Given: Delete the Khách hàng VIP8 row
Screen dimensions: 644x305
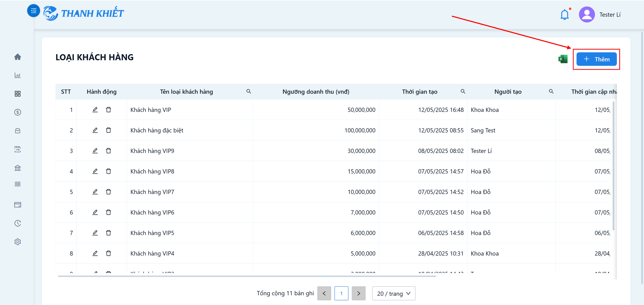Looking at the screenshot, I should point(109,171).
